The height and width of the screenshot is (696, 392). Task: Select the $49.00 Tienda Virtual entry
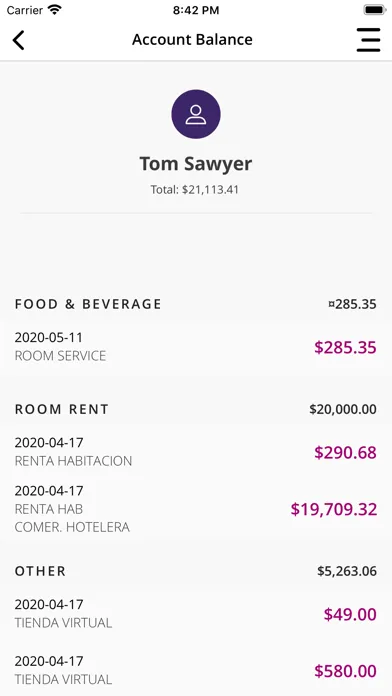tap(196, 613)
